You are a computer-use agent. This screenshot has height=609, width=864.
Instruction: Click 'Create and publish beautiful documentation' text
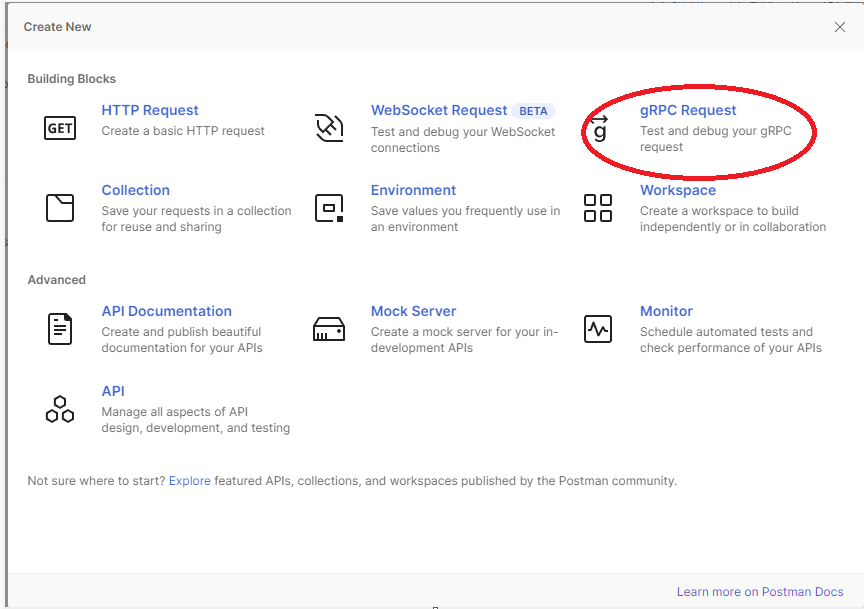coord(182,339)
